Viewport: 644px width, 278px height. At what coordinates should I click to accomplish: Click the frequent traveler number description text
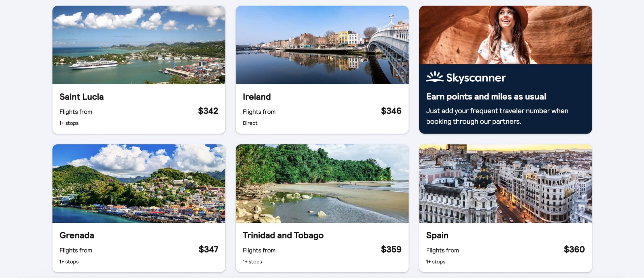coord(497,116)
